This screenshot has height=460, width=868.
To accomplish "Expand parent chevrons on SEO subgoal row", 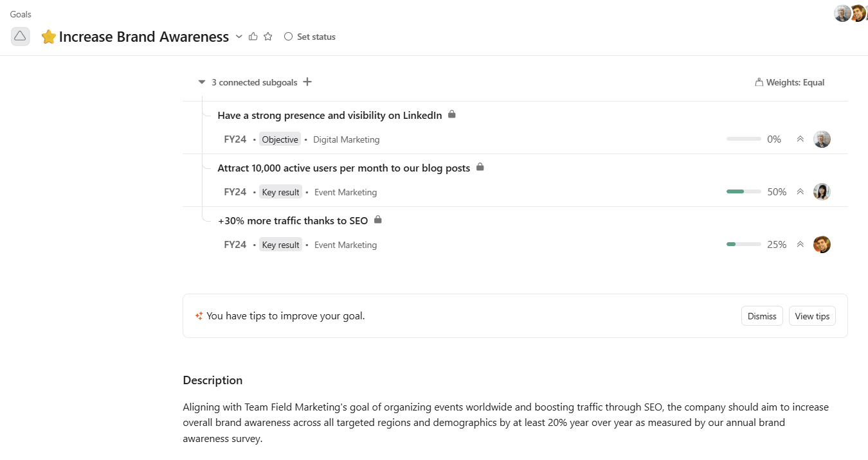I will click(x=800, y=244).
